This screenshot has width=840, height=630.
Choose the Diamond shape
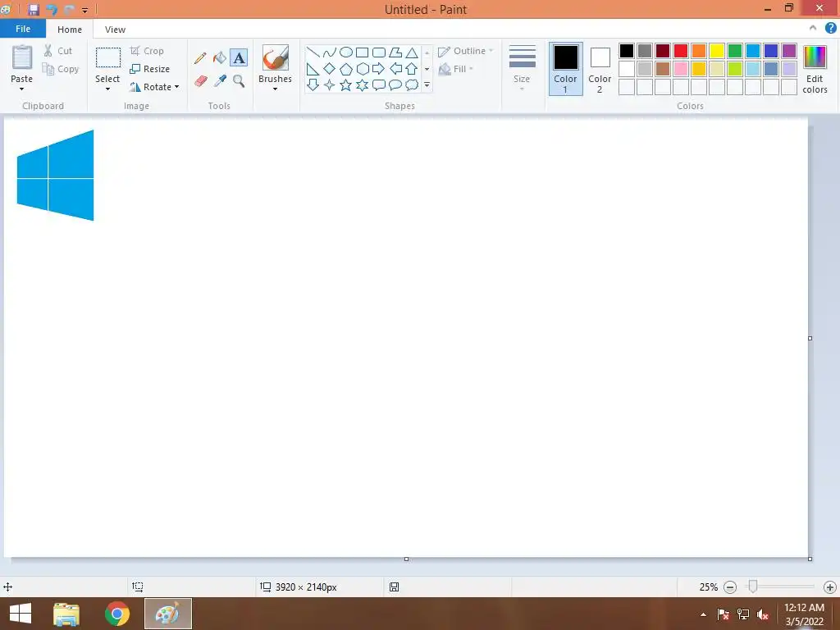[330, 69]
